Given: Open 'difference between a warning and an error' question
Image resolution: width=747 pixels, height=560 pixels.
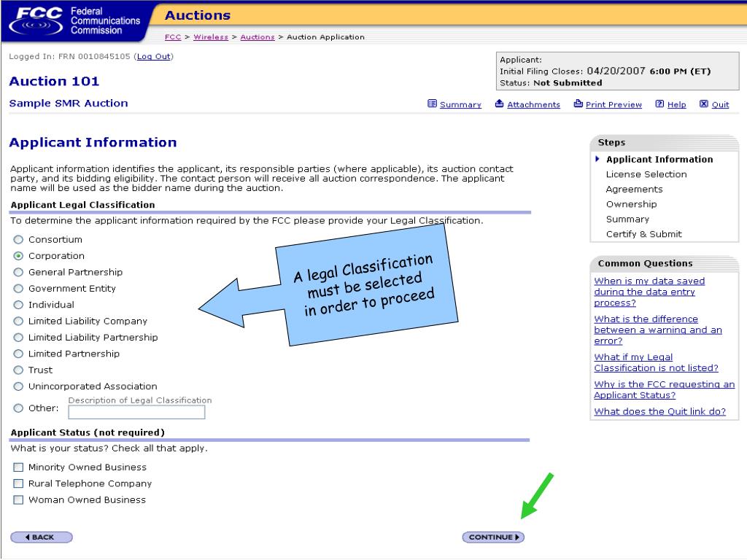Looking at the screenshot, I should [x=658, y=330].
